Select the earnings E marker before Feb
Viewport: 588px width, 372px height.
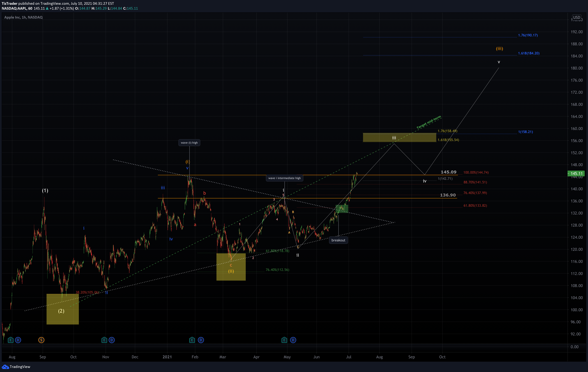pyautogui.click(x=192, y=340)
